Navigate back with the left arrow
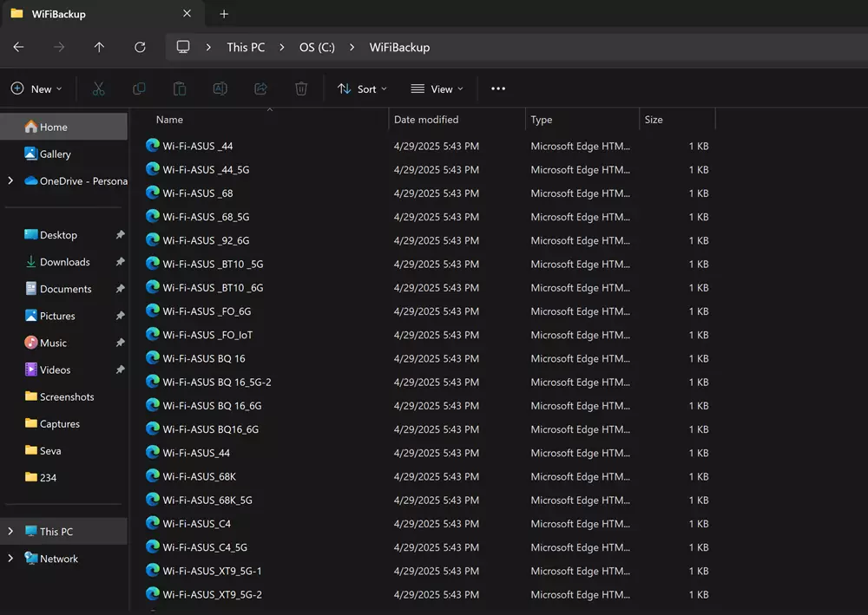868x615 pixels. (x=18, y=47)
